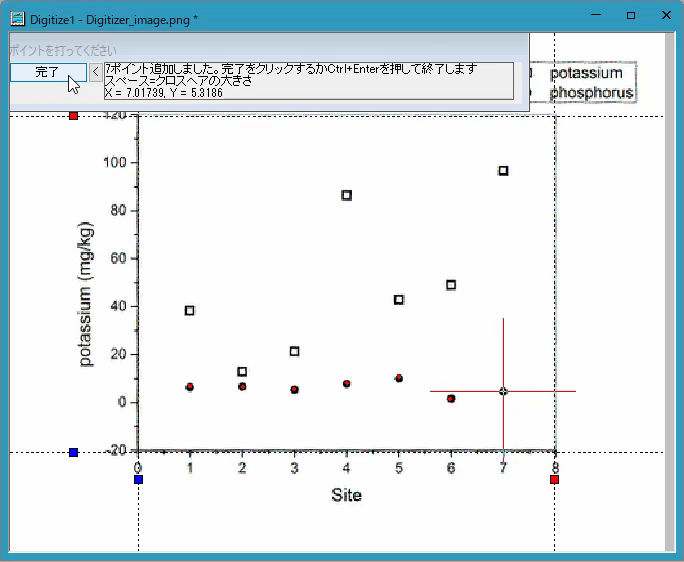The image size is (684, 562).
Task: Click the vertical scrollbar on the right edge
Action: [670, 291]
